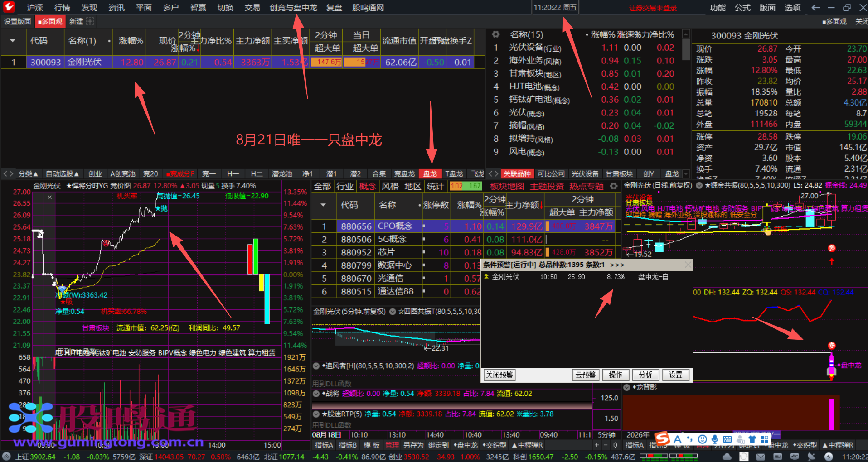Click the 5分钟 period selector
The height and width of the screenshot is (462, 868).
pos(606,435)
